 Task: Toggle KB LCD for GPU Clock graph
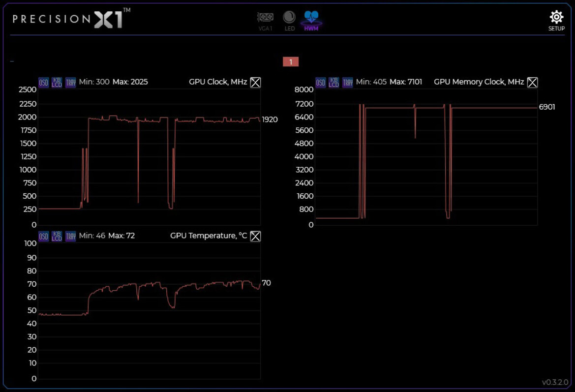[x=57, y=82]
